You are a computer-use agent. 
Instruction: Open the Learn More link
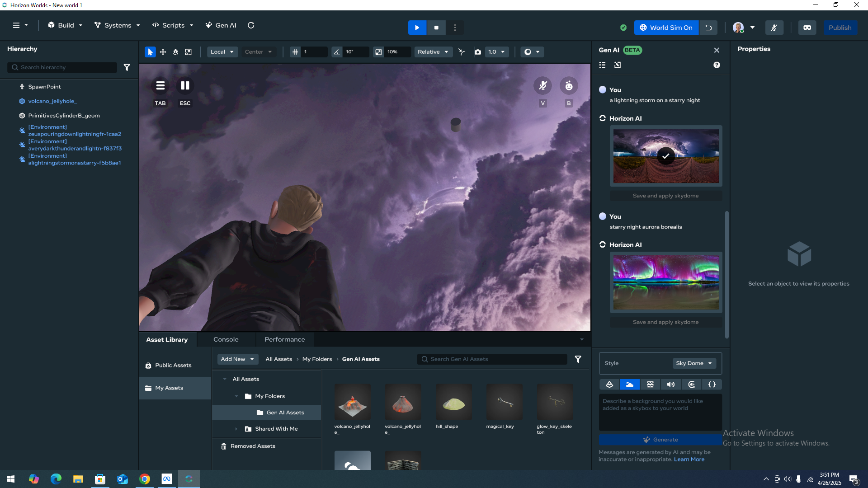coord(689,459)
